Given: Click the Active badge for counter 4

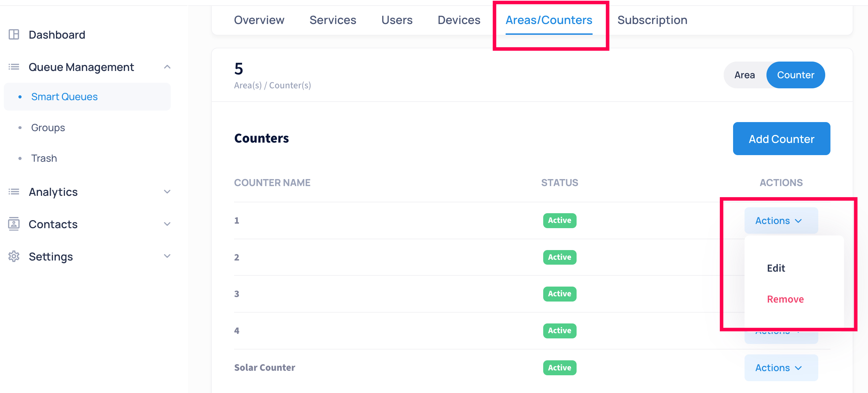Looking at the screenshot, I should (560, 331).
